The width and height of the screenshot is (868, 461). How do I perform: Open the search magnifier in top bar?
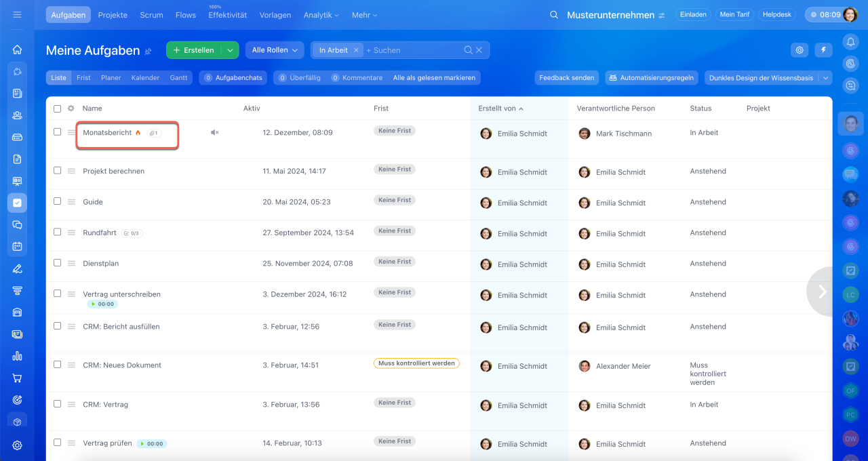554,15
